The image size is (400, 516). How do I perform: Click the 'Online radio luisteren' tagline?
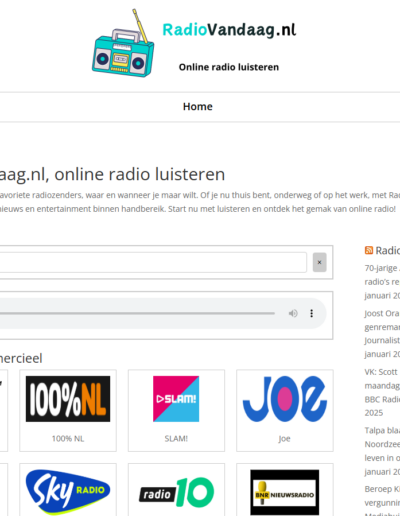[229, 67]
